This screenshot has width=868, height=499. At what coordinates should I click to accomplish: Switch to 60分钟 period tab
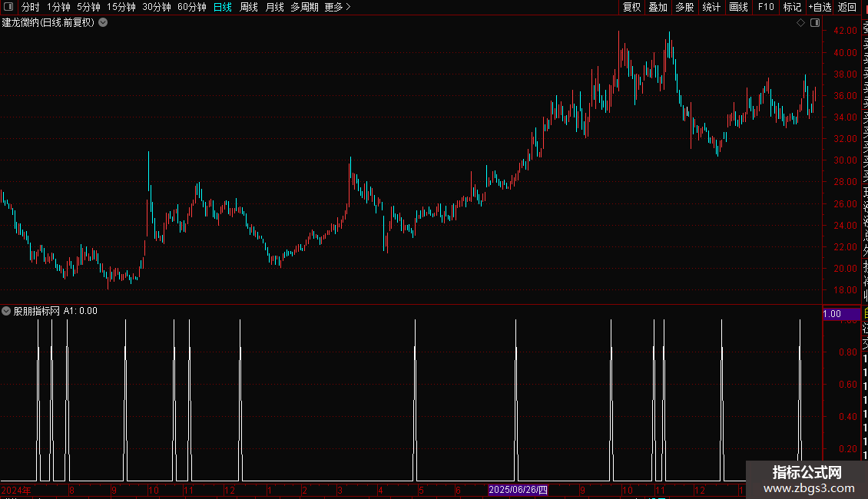pyautogui.click(x=192, y=7)
